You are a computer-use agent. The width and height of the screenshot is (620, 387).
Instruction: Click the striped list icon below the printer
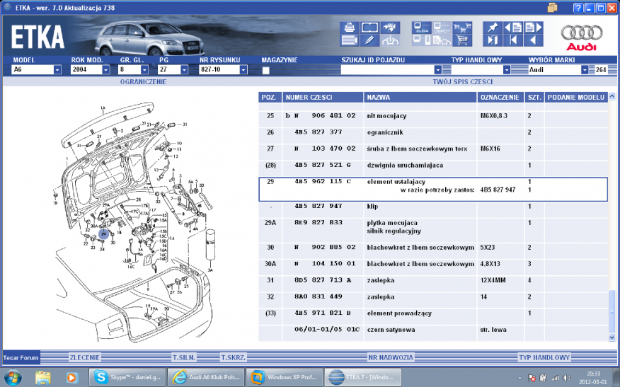349,40
